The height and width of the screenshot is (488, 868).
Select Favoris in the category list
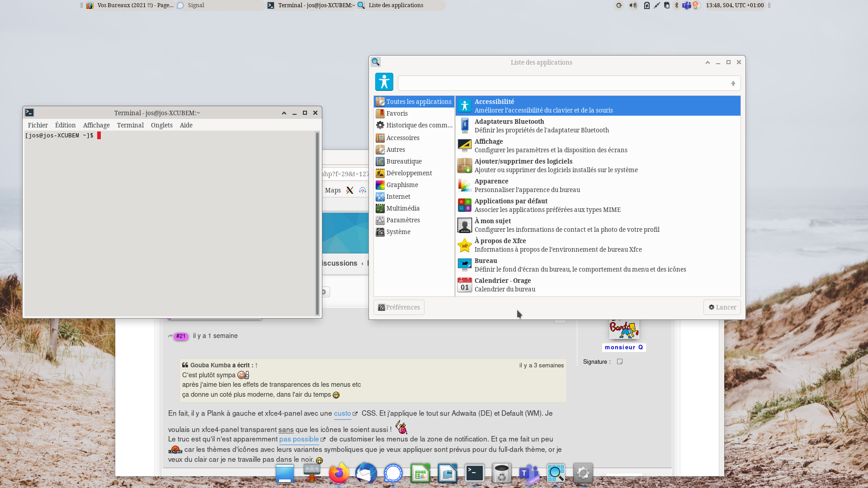(396, 113)
